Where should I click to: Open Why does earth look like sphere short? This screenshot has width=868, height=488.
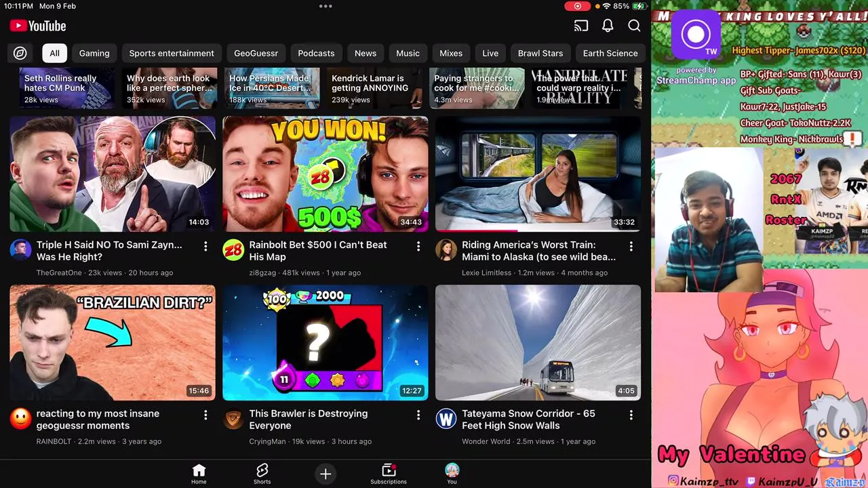(170, 88)
